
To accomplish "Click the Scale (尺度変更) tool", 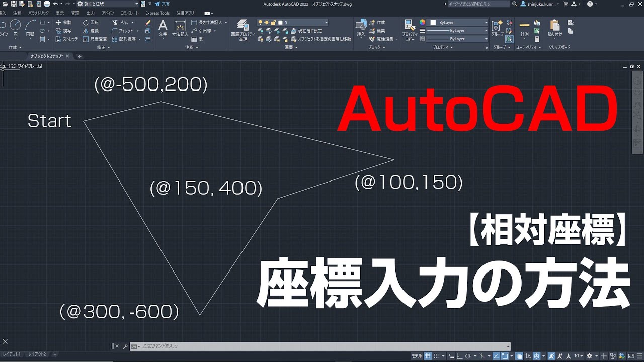I will (x=95, y=39).
